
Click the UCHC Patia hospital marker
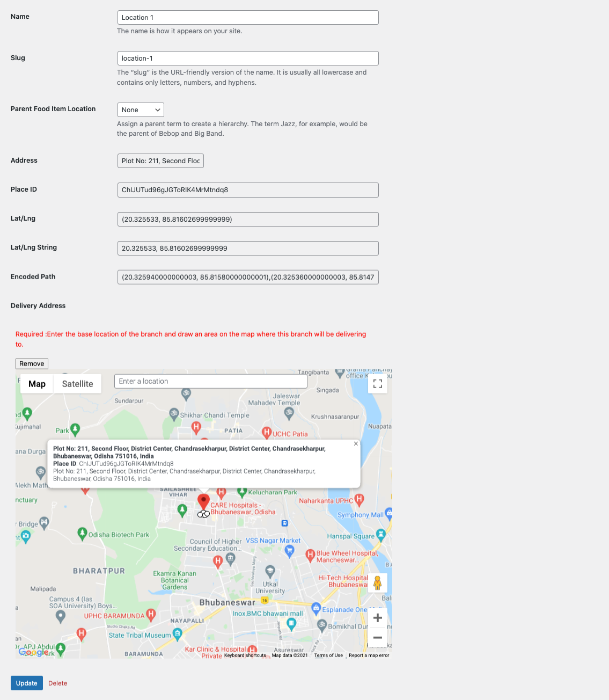pos(267,432)
